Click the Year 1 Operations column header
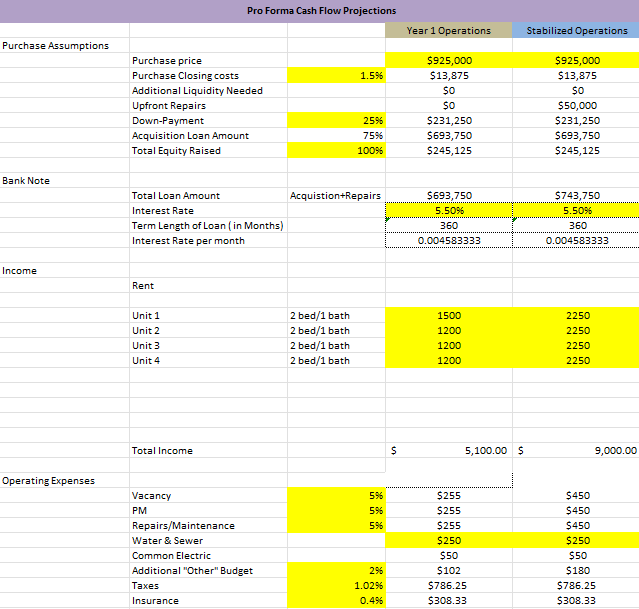 (x=449, y=31)
